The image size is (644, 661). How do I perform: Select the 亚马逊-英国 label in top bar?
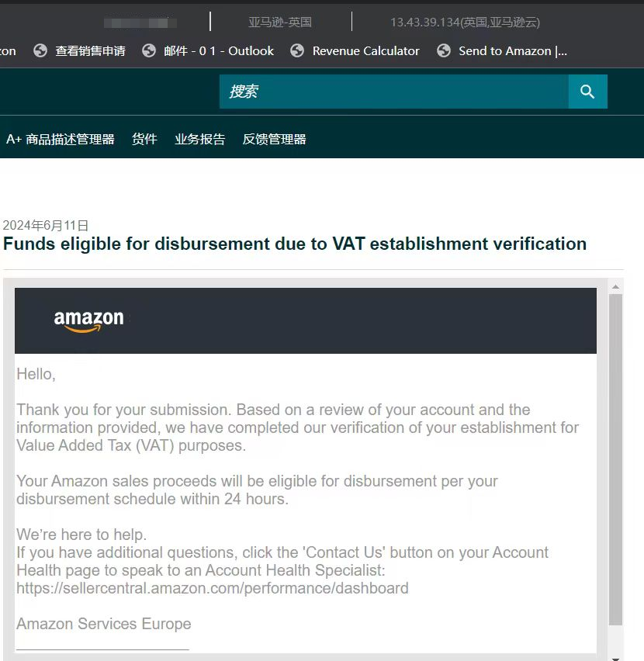280,22
